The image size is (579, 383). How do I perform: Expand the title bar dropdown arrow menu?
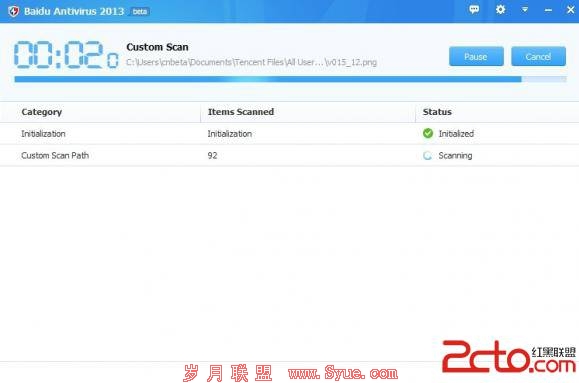click(525, 10)
